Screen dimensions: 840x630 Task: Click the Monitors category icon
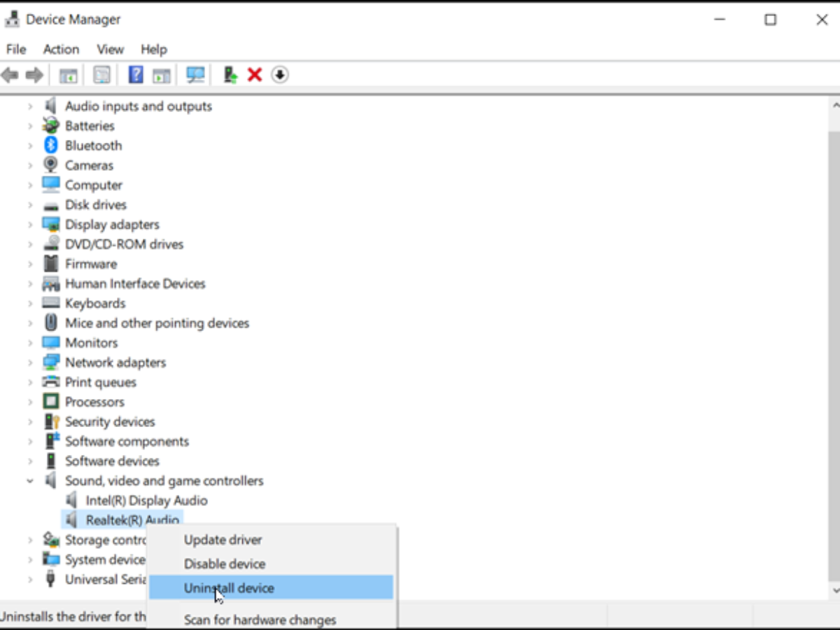pyautogui.click(x=50, y=343)
